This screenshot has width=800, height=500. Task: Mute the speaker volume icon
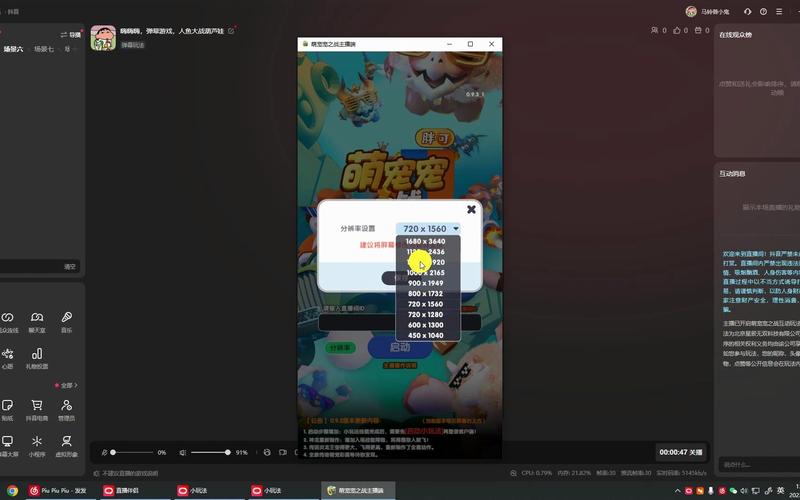click(x=183, y=452)
